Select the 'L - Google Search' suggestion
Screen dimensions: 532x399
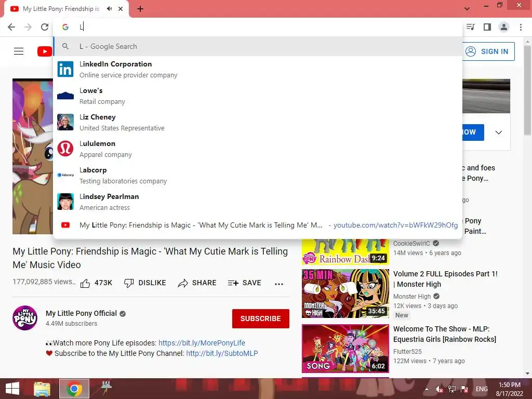pos(258,46)
